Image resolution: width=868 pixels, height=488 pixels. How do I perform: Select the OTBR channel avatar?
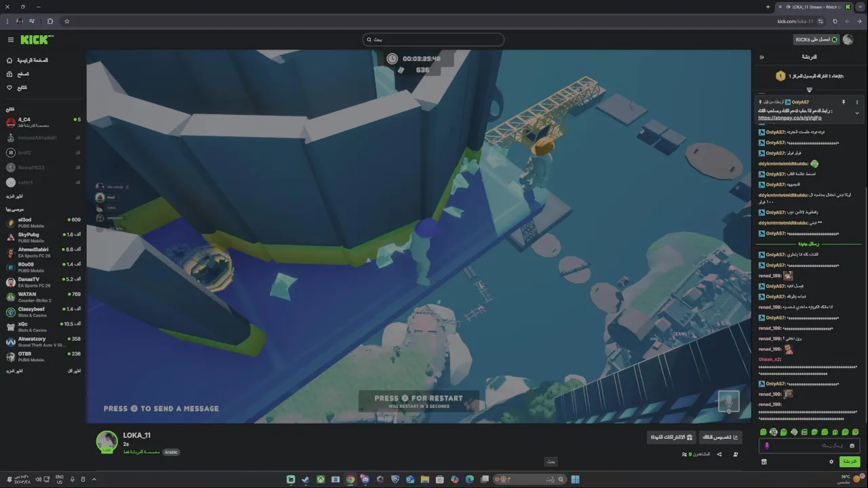(11, 357)
